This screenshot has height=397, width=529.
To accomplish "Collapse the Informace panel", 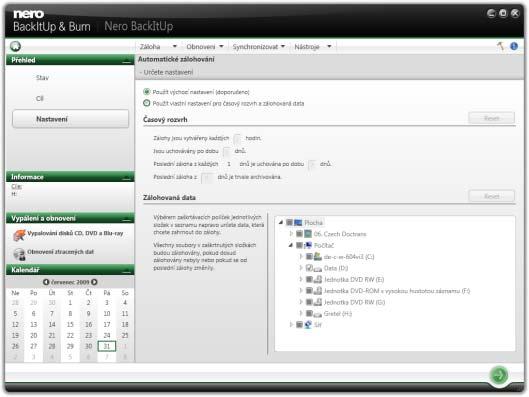I will (127, 177).
